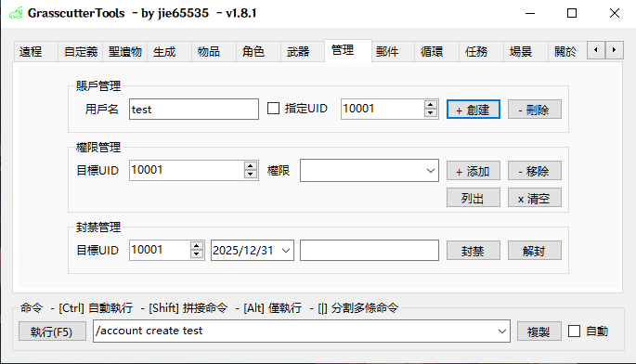This screenshot has height=364, width=636.
Task: Click the 用戶名 text field
Action: click(x=194, y=110)
